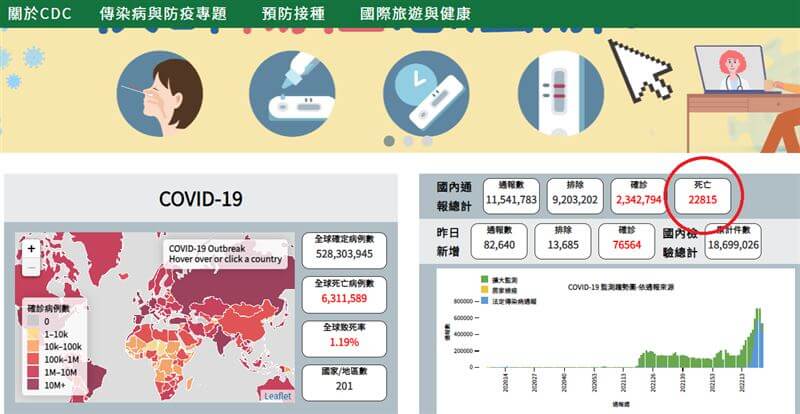Viewport: 800px width, 414px height.
Task: Click the 確診 2,342,794 total box
Action: pyautogui.click(x=639, y=196)
